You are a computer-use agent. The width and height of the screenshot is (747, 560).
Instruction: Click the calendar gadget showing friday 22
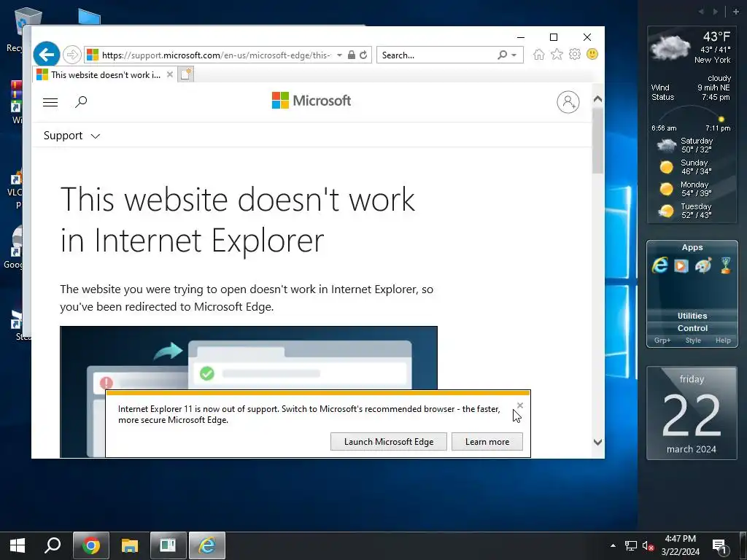(x=692, y=413)
